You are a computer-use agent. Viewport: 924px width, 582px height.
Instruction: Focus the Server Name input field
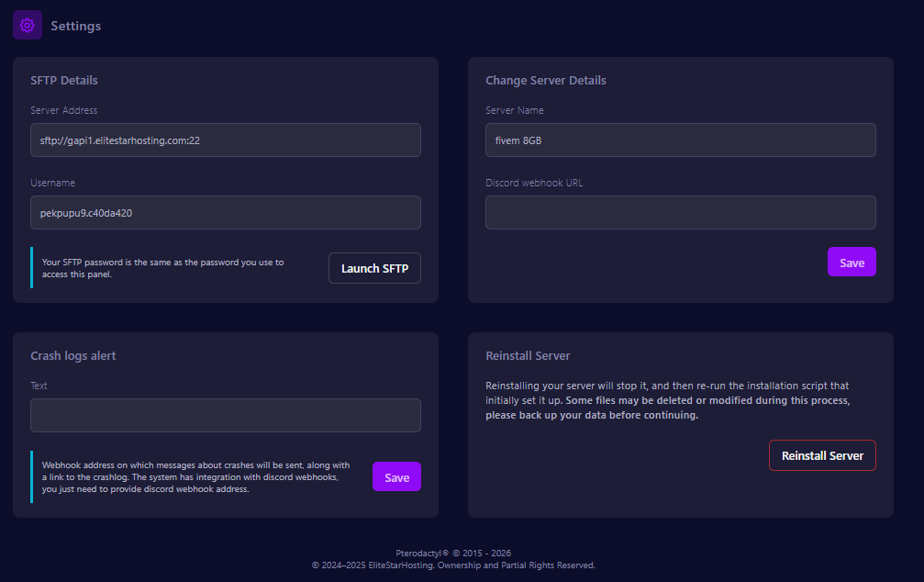pyautogui.click(x=680, y=140)
